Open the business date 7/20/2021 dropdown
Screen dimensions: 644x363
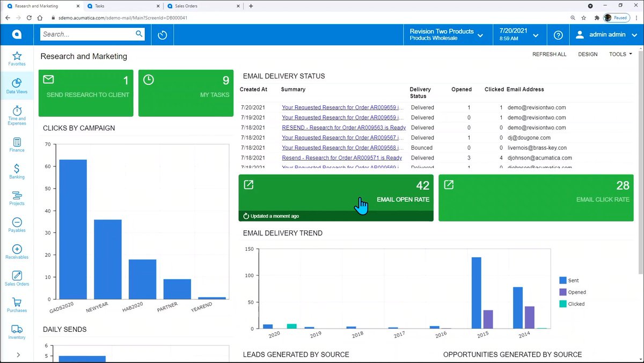518,35
